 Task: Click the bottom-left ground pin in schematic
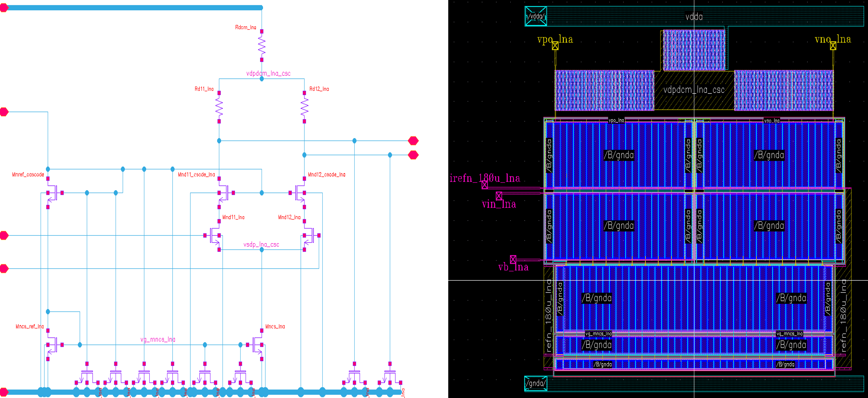pyautogui.click(x=4, y=392)
